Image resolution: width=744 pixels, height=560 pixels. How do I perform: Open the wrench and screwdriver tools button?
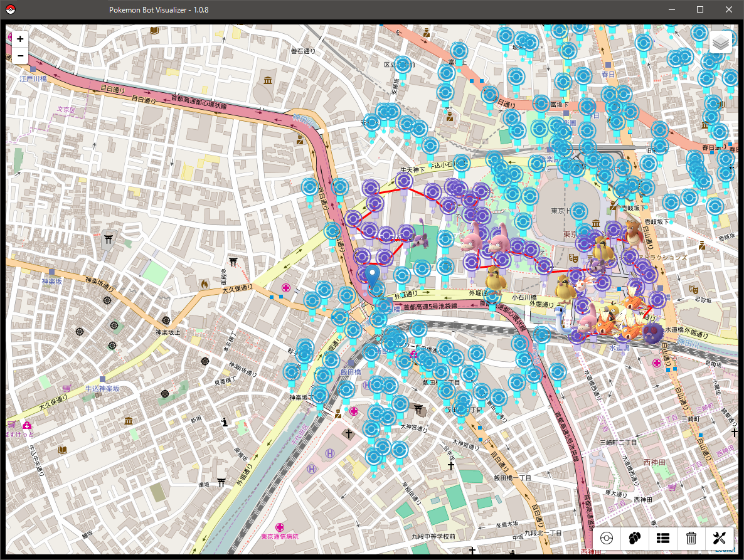[x=720, y=538]
